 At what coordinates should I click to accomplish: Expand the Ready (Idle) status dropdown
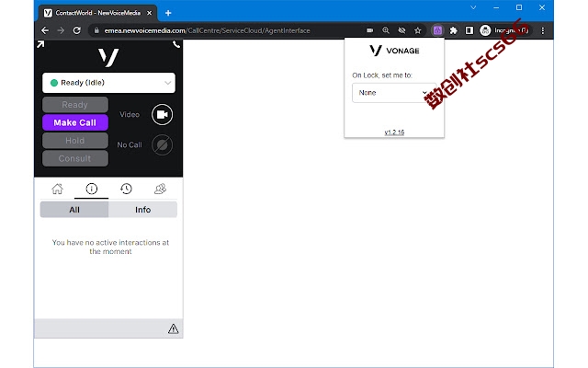(x=108, y=83)
